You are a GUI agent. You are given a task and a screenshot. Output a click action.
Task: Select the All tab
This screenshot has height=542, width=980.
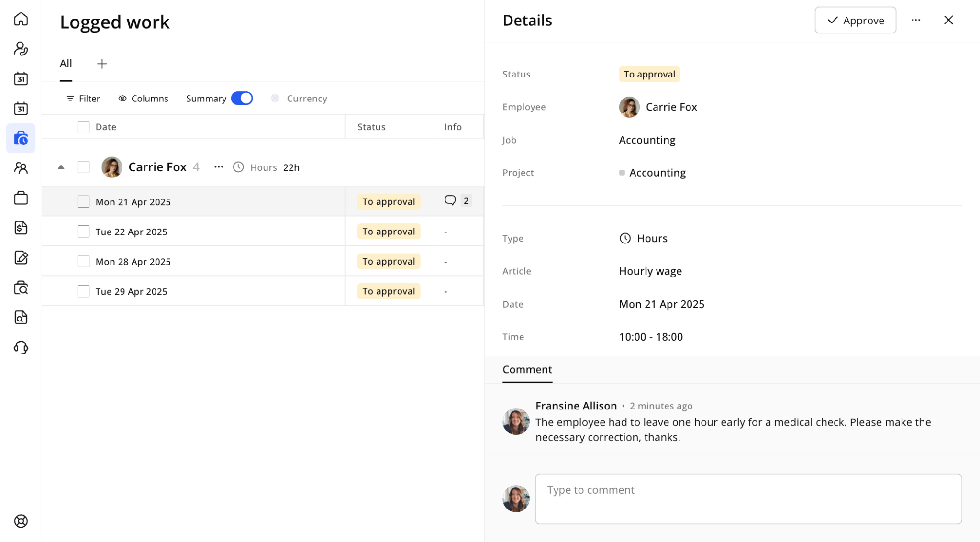click(x=66, y=64)
